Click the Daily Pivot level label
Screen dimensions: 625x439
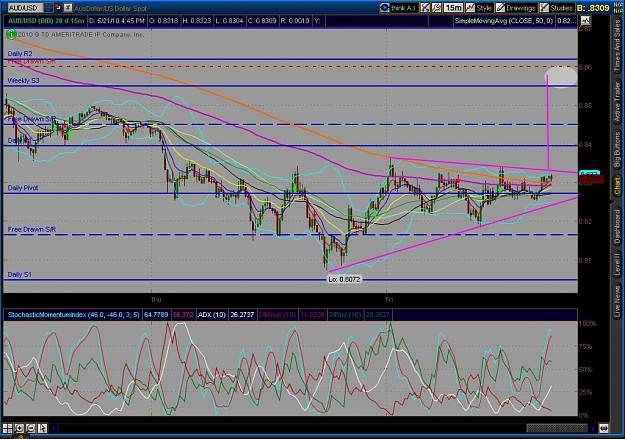tap(23, 188)
